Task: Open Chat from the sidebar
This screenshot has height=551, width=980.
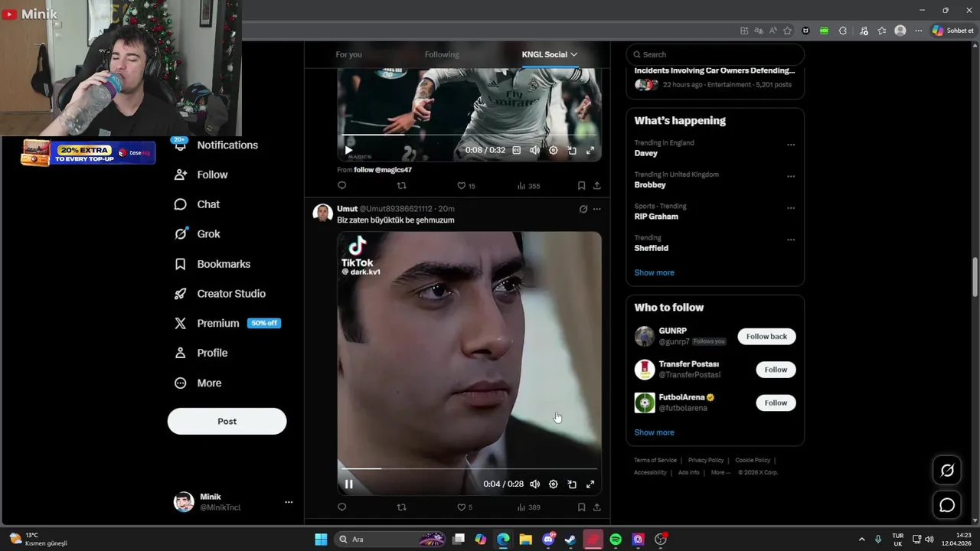Action: 198,204
